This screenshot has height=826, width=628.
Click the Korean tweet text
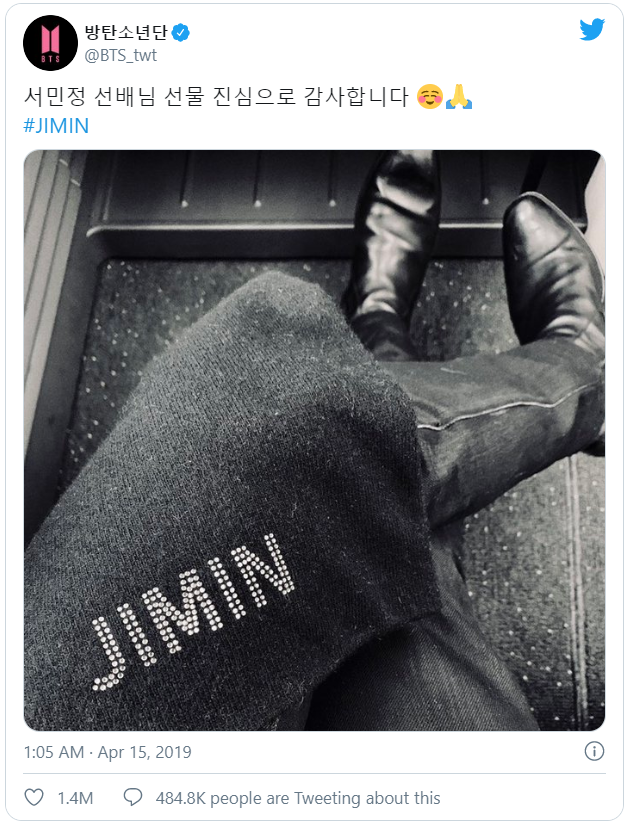216,97
